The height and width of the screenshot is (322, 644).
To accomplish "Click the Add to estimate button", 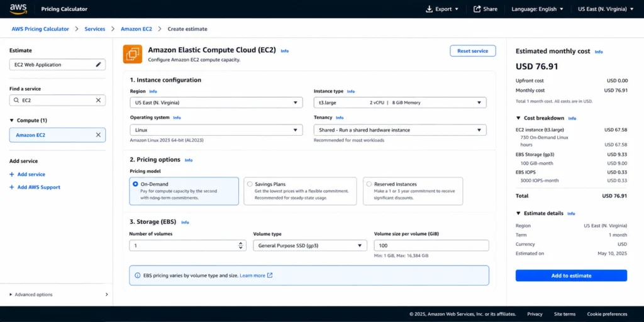I will (x=571, y=275).
